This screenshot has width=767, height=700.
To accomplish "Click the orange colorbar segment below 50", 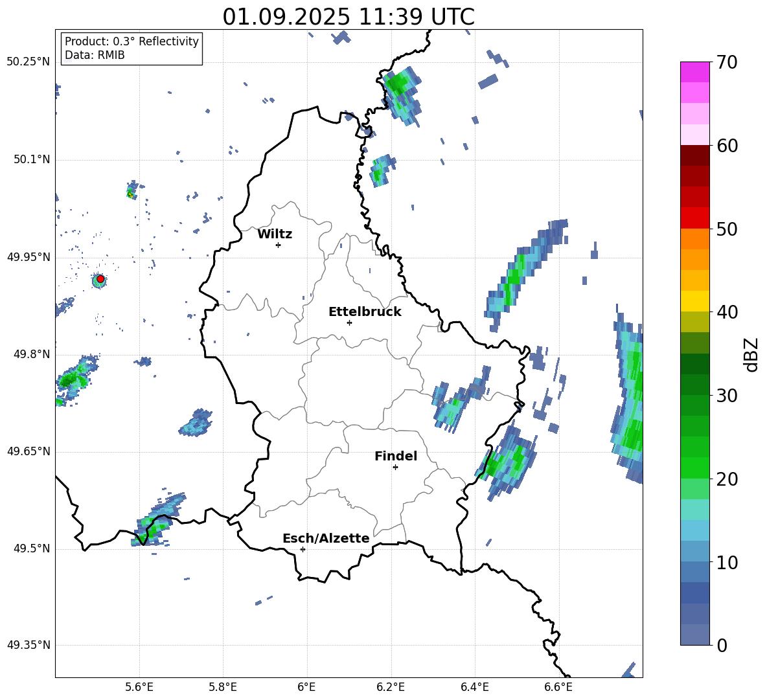I will pos(695,239).
